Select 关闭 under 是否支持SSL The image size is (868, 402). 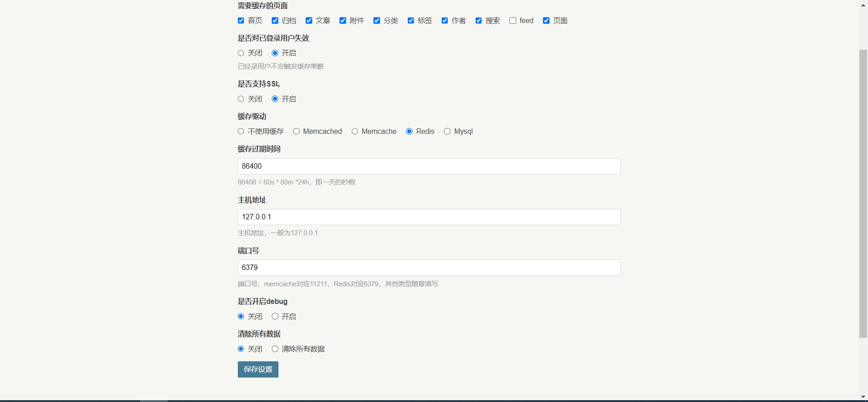[x=241, y=99]
